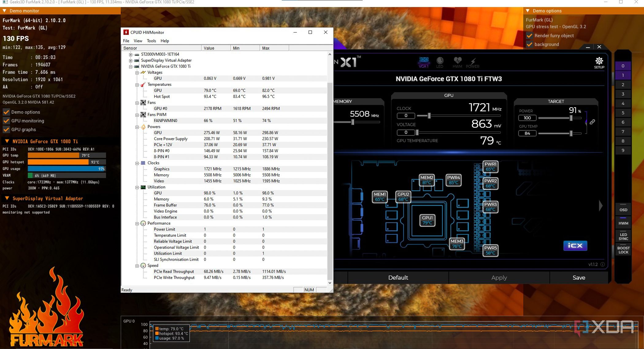Click the NVIDIA GeForce GTX 1080 Ti device icon
Image resolution: width=644 pixels, height=349 pixels.
[137, 66]
